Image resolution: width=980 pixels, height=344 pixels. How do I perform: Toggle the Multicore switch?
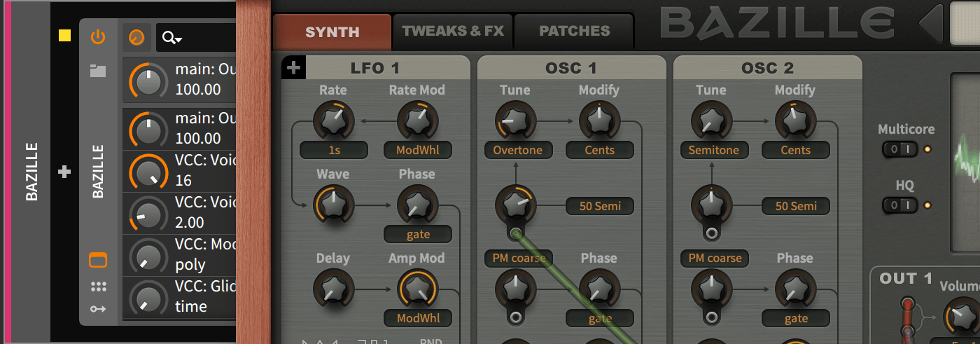(x=900, y=149)
